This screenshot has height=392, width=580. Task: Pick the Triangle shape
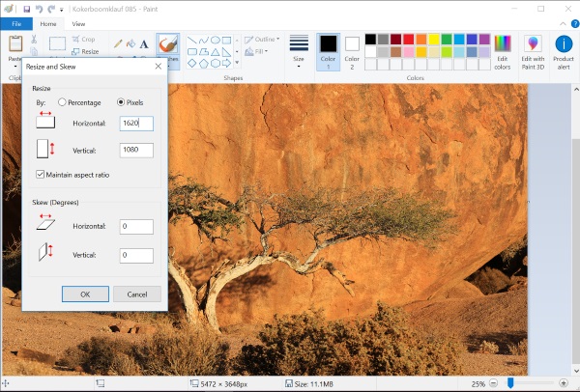click(216, 52)
